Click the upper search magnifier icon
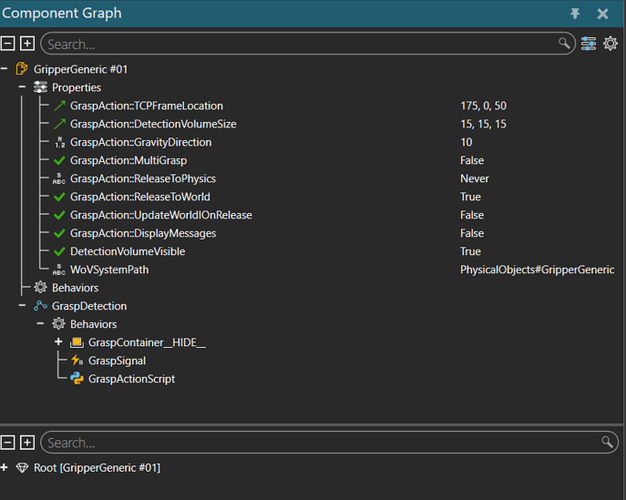The height and width of the screenshot is (500, 626). (x=564, y=43)
